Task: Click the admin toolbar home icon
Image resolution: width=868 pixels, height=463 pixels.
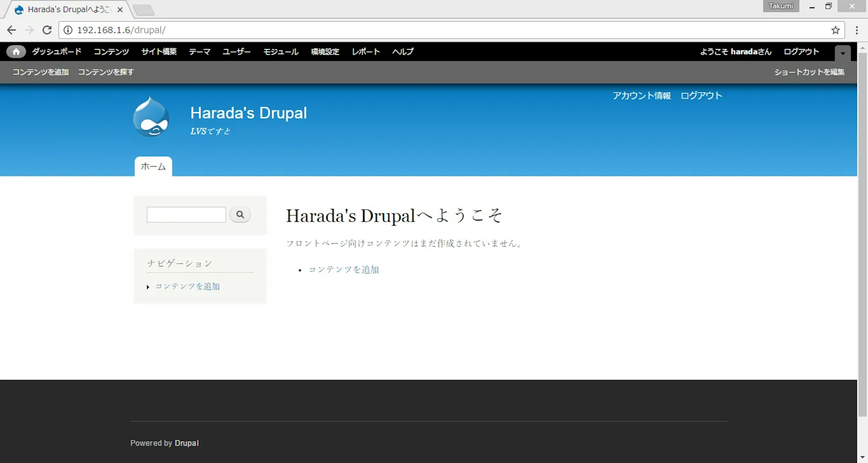Action: tap(16, 52)
